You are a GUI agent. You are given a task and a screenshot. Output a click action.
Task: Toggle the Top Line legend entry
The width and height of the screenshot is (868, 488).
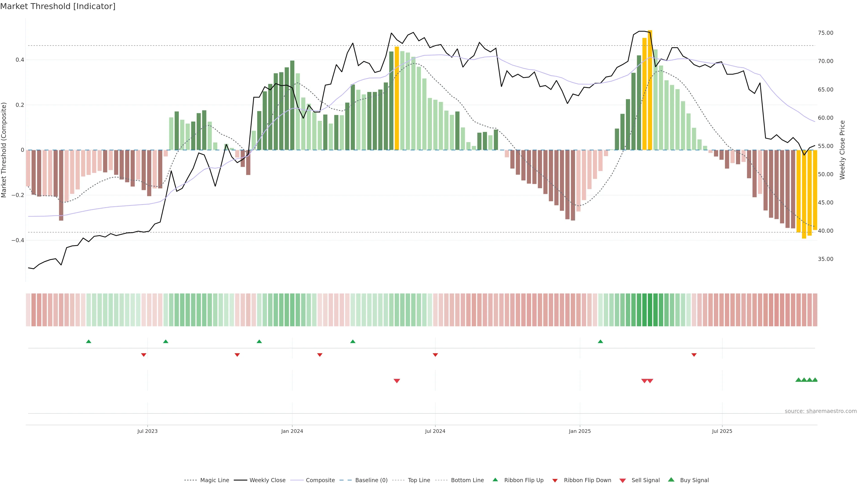[419, 480]
